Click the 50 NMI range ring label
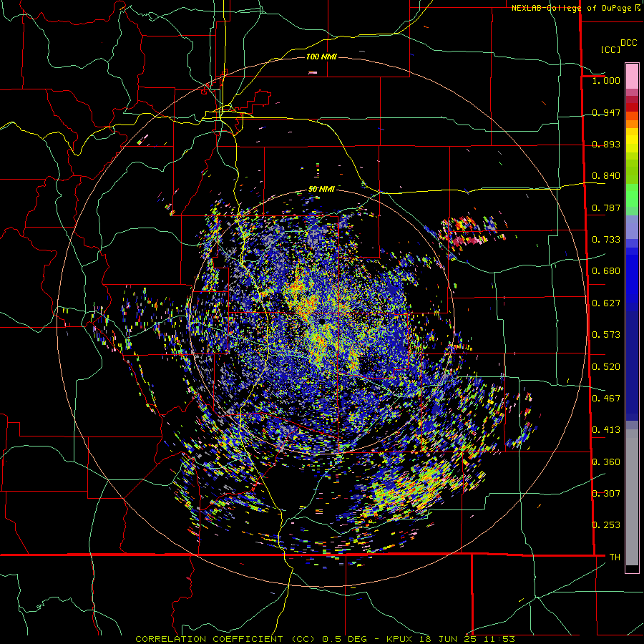Image resolution: width=644 pixels, height=644 pixels. (x=321, y=189)
